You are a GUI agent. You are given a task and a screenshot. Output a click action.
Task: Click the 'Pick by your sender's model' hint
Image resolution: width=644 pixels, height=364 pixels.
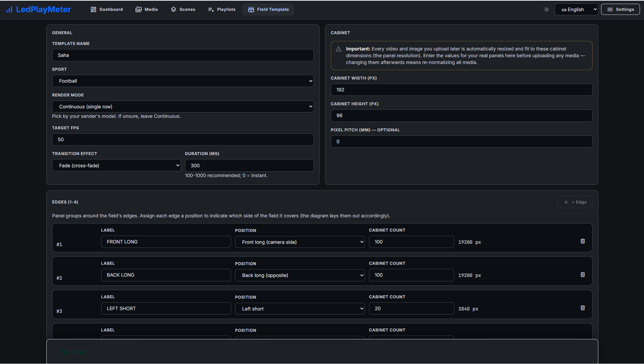click(x=116, y=116)
